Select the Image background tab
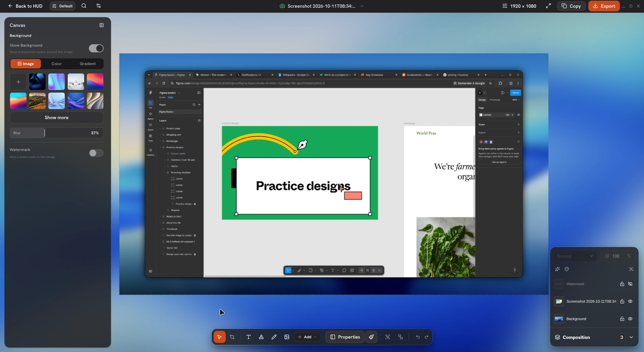Viewport: 644px width, 352px height. pos(25,64)
